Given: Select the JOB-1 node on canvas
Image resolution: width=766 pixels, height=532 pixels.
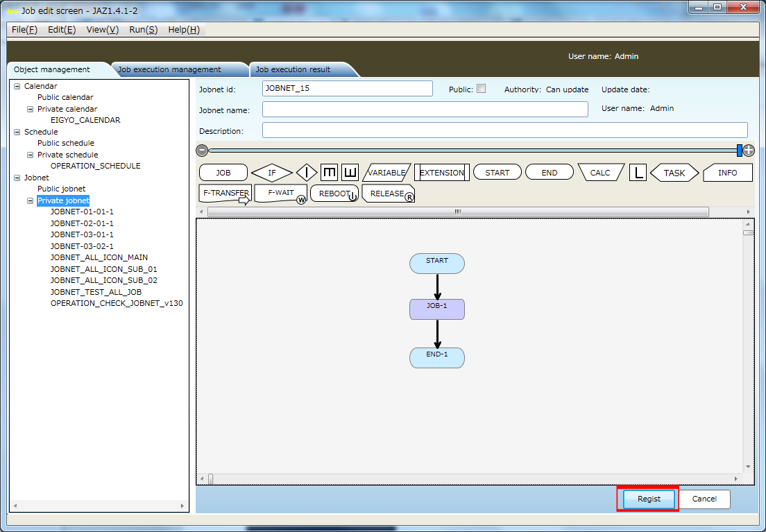Looking at the screenshot, I should tap(436, 309).
